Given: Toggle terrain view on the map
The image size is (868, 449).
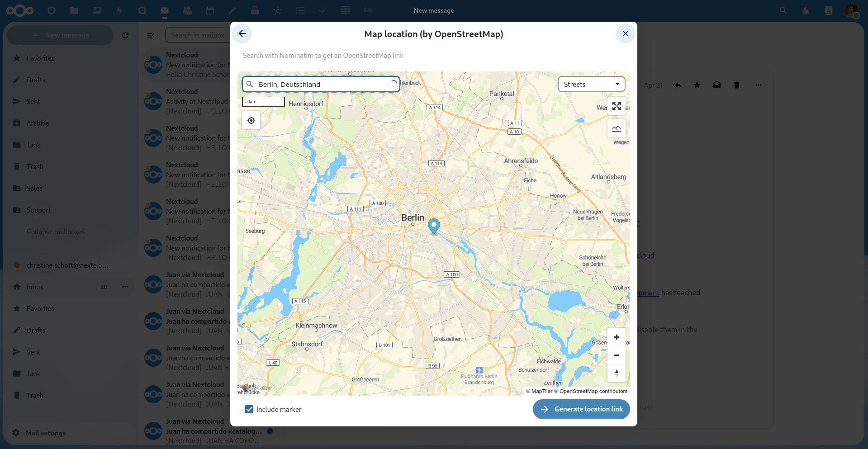Looking at the screenshot, I should tap(617, 128).
